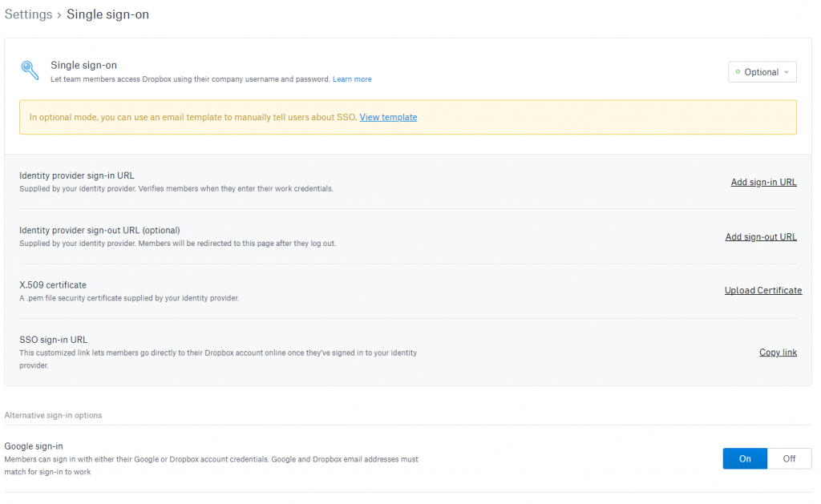Click 'Identity provider sign-in URL' label

pyautogui.click(x=77, y=175)
